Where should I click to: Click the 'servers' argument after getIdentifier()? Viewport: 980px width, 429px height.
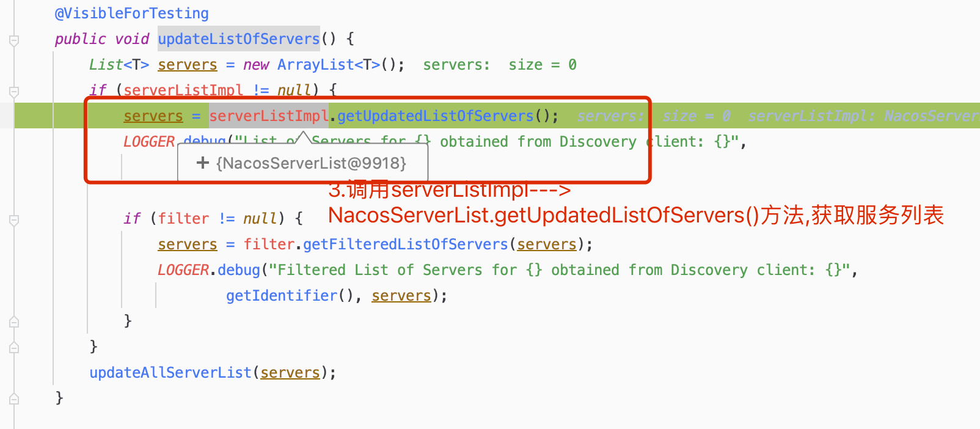point(401,296)
